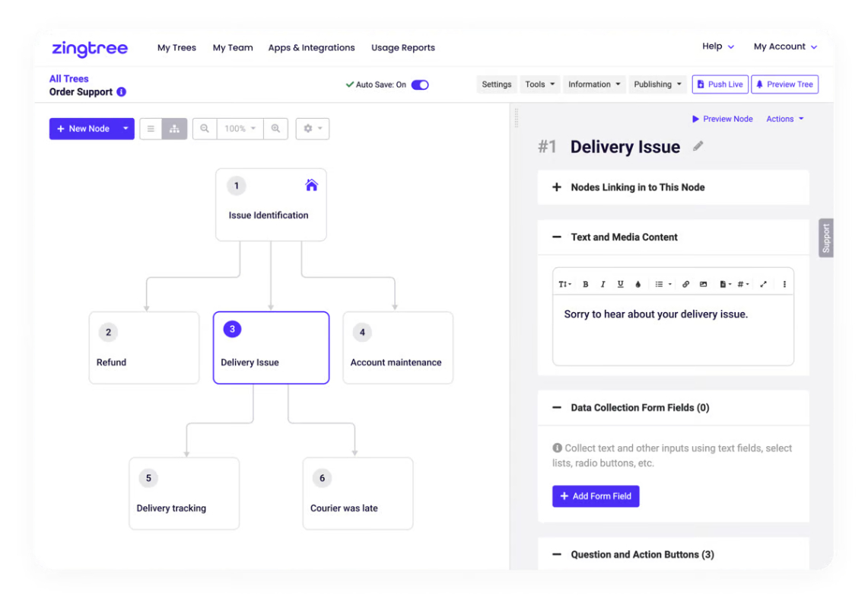Apply bold formatting in text editor
This screenshot has width=868, height=609.
coord(585,284)
